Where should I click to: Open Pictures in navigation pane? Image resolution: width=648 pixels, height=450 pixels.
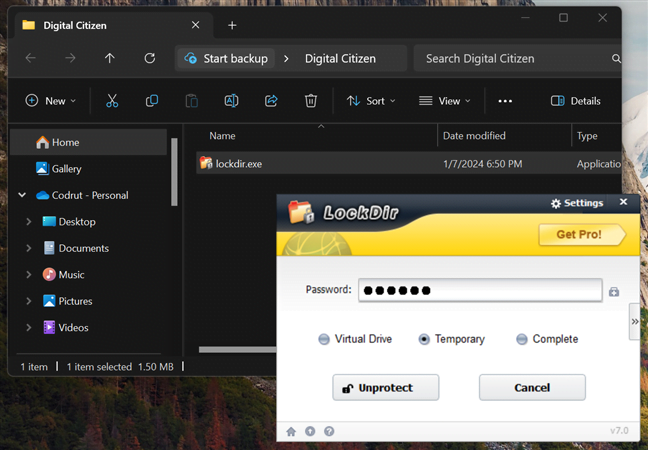point(67,301)
